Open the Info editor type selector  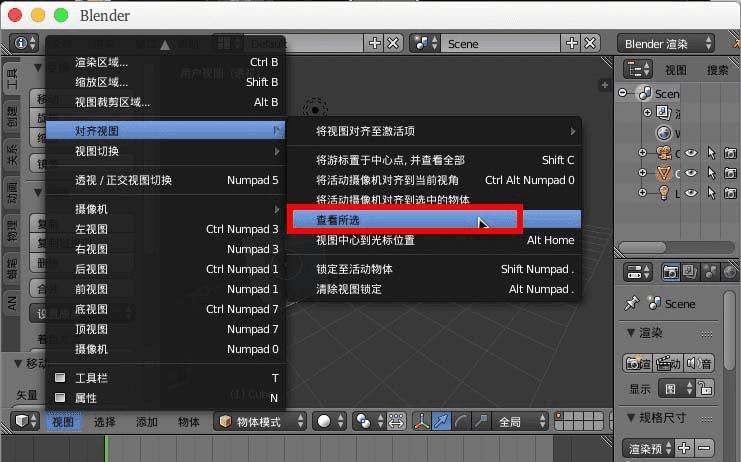click(25, 43)
